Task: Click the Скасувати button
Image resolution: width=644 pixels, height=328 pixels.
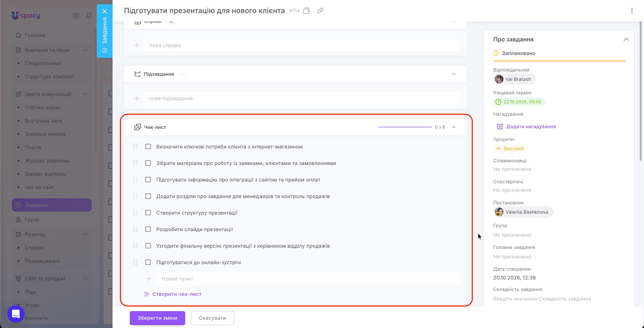Action: (x=212, y=318)
